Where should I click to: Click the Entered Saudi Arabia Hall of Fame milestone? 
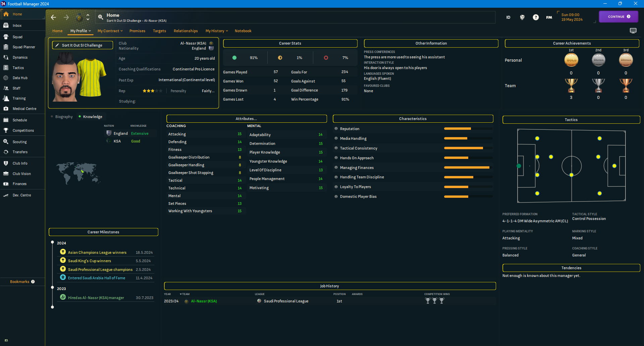pyautogui.click(x=97, y=278)
